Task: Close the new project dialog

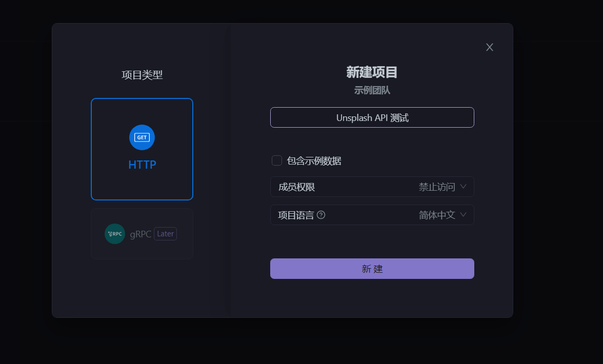Action: (489, 47)
